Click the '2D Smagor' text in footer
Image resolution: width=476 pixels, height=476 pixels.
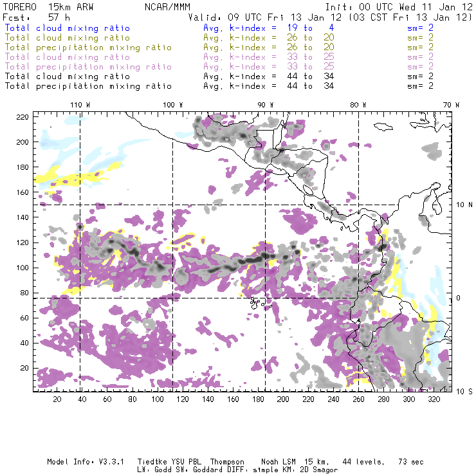tap(319, 470)
